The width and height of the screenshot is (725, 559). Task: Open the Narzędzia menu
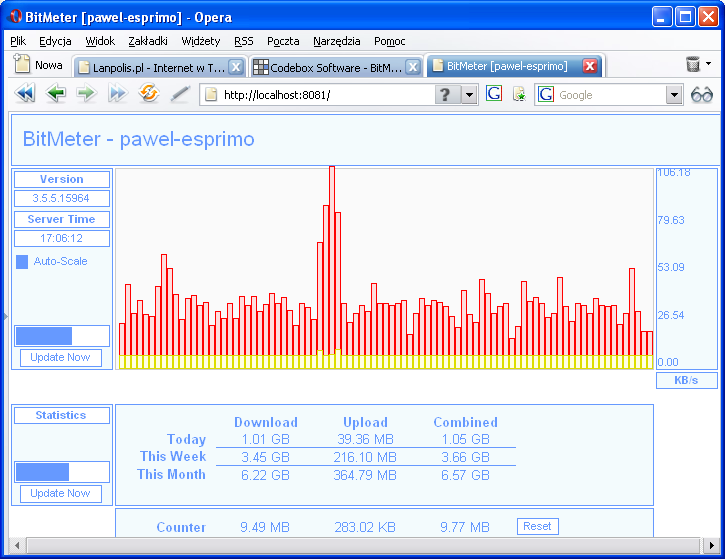[337, 41]
